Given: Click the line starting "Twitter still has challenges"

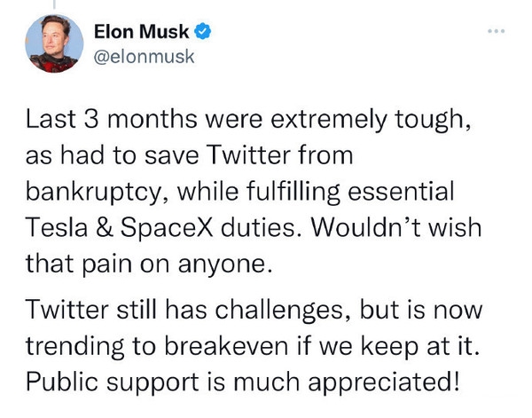Looking at the screenshot, I should coord(253,311).
